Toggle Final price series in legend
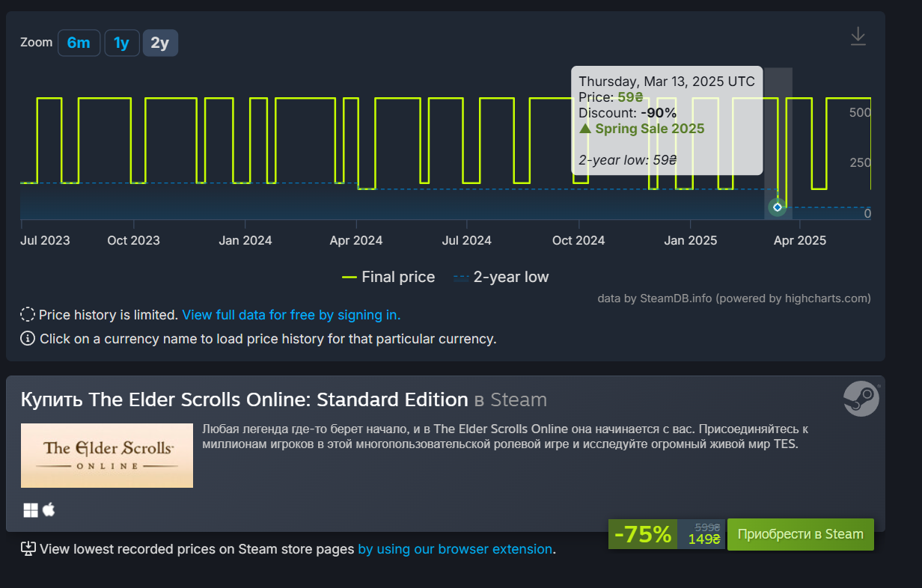 [x=388, y=277]
